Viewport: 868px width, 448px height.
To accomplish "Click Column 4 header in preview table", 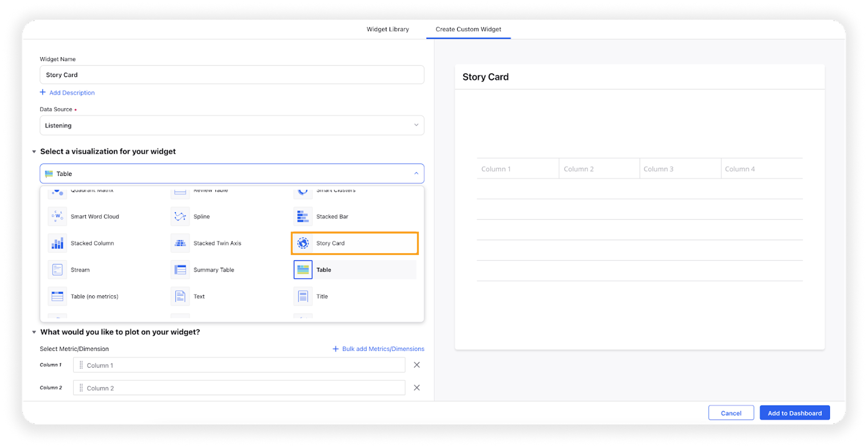I will 740,169.
